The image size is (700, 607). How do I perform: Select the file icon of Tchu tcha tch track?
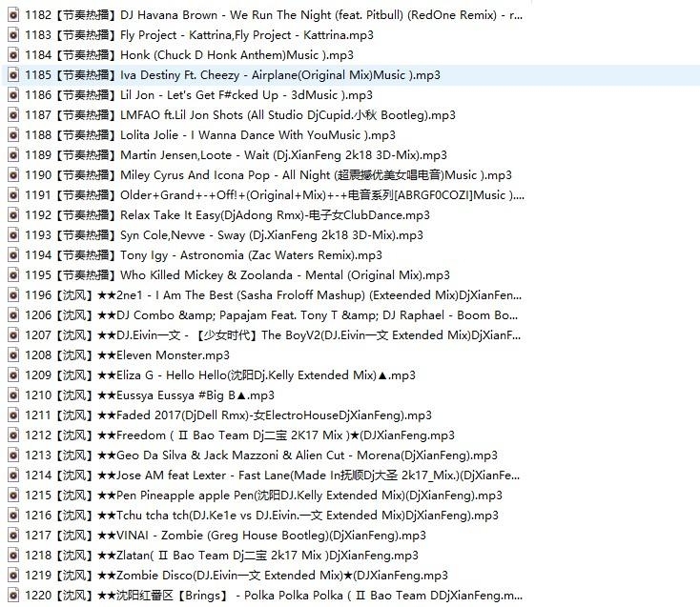[13, 516]
